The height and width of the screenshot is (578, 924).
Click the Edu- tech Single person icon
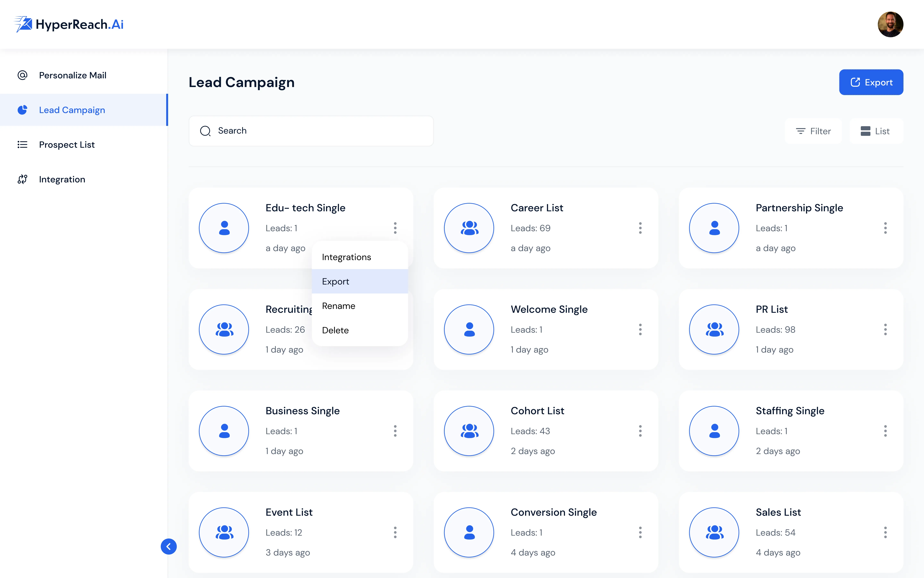tap(224, 228)
